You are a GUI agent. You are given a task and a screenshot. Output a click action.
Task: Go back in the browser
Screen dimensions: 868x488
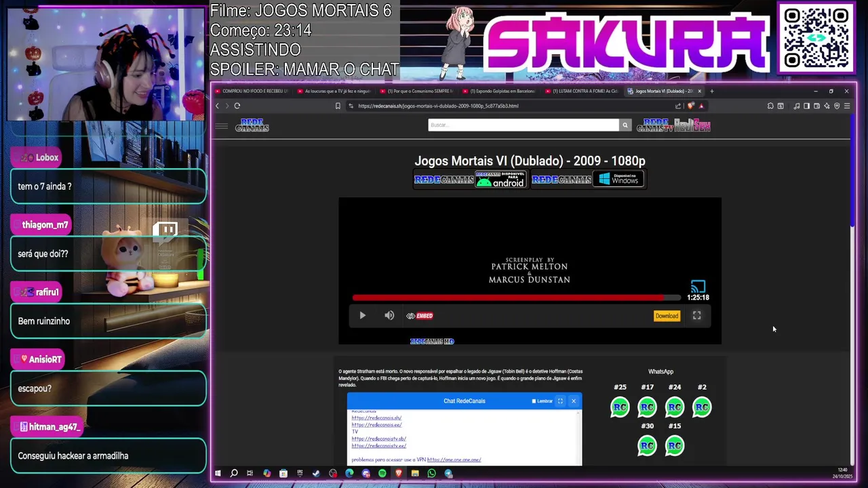(217, 106)
